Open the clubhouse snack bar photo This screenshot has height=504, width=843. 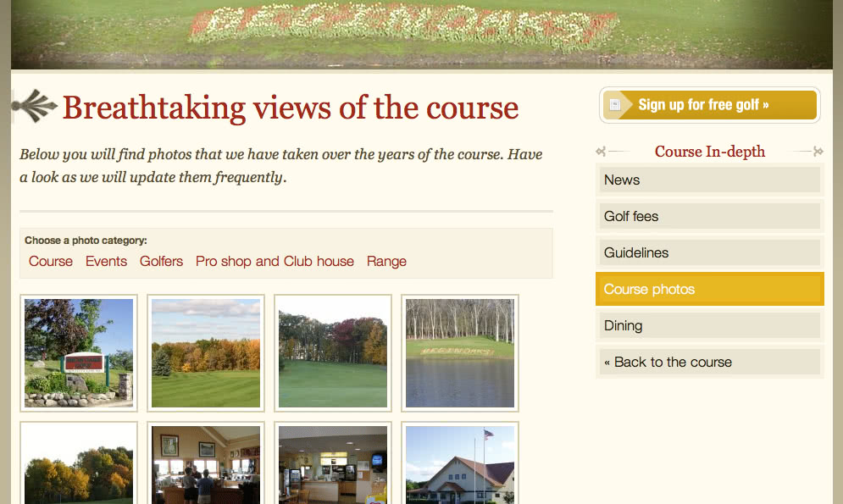[333, 463]
